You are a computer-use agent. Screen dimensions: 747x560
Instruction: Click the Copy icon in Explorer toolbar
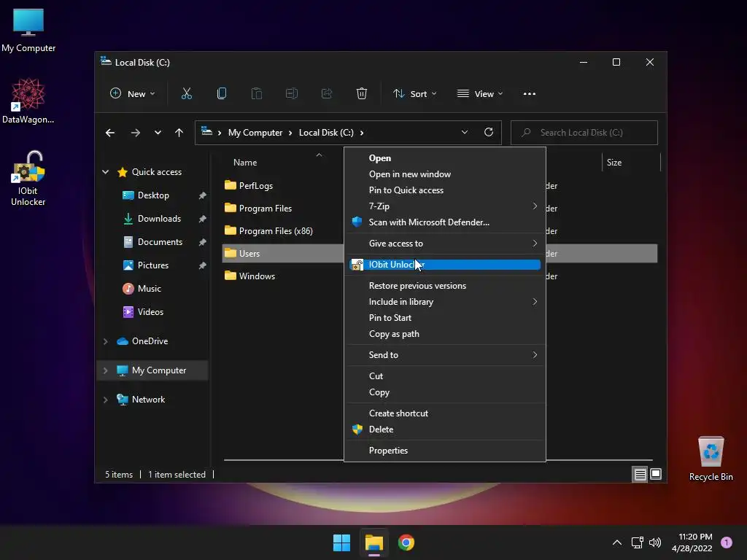[222, 94]
